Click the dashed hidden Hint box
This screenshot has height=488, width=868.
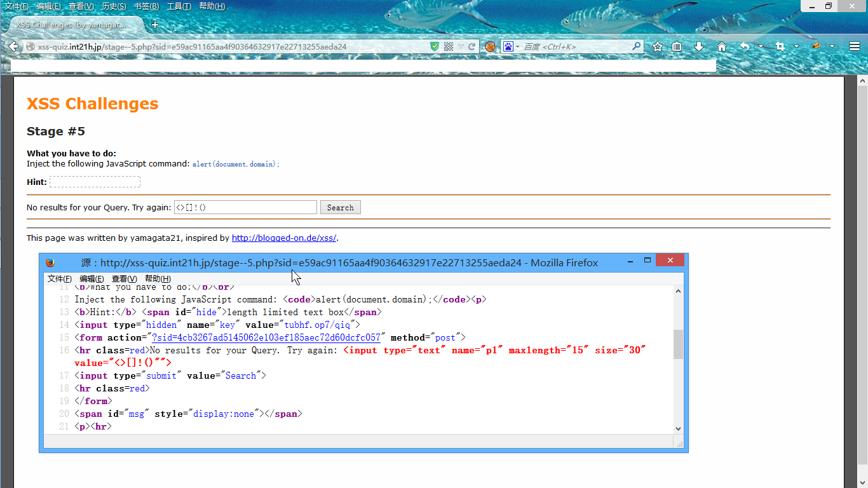pyautogui.click(x=95, y=182)
